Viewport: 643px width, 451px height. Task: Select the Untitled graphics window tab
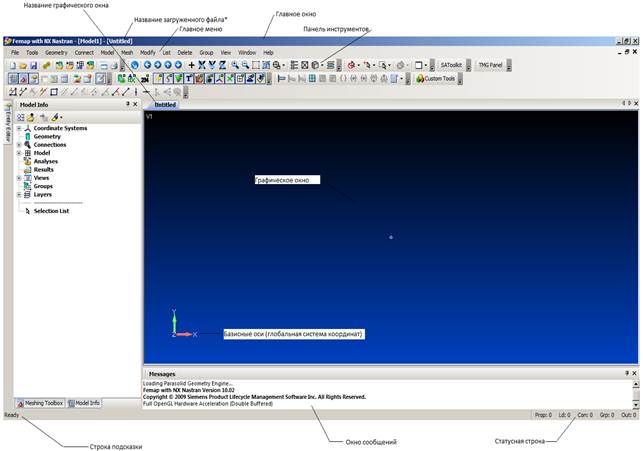164,105
